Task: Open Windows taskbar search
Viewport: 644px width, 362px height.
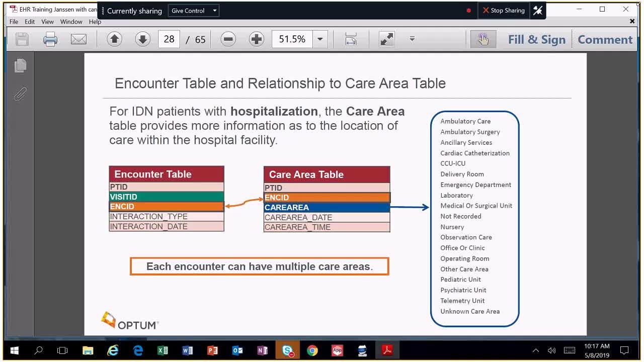Action: coord(38,350)
